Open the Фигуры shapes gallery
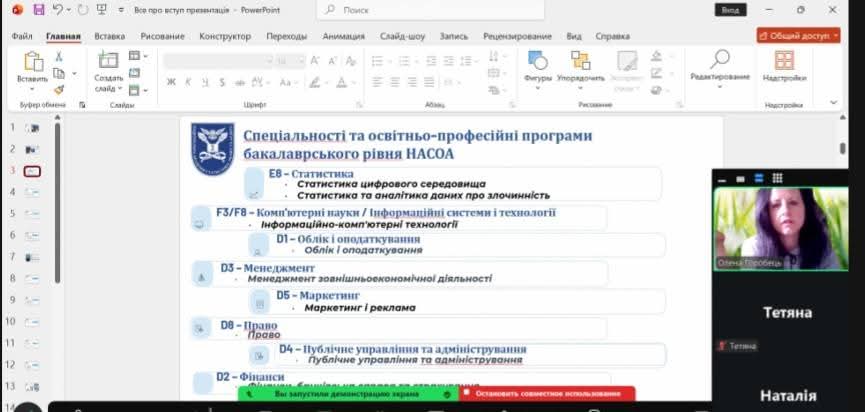 coord(537,65)
